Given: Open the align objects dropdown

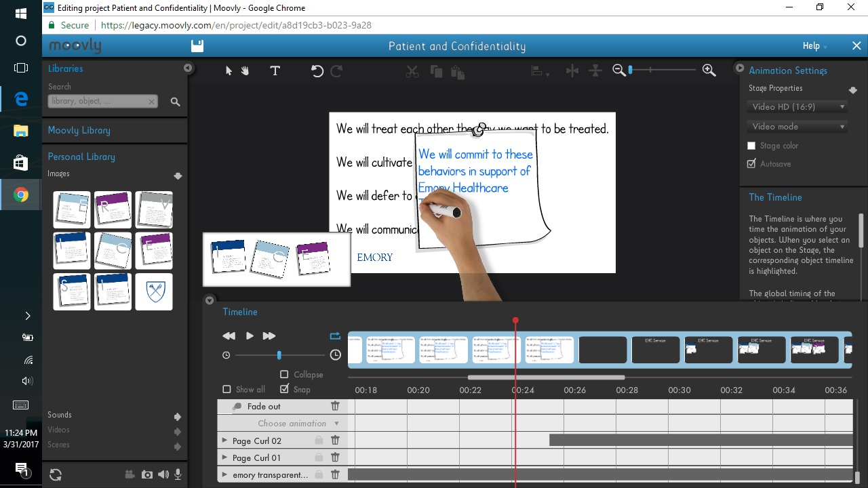Looking at the screenshot, I should [540, 71].
